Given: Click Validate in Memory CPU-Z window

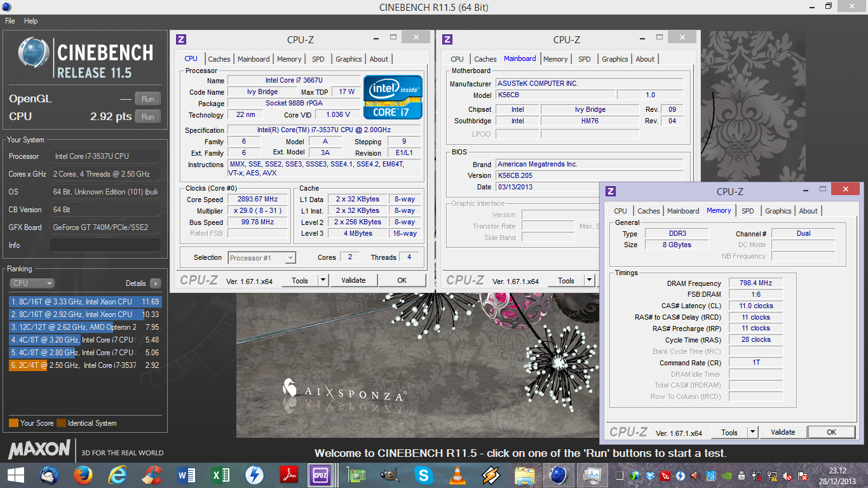Looking at the screenshot, I should [783, 432].
